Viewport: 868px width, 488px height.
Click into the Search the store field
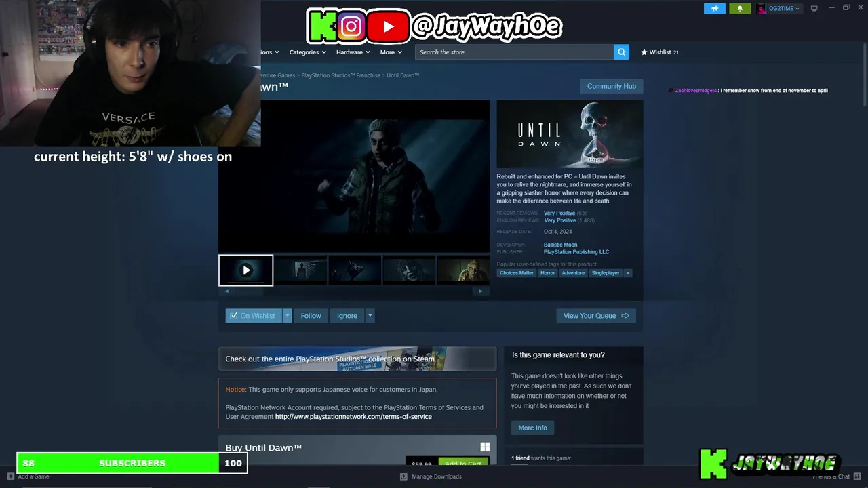(514, 52)
